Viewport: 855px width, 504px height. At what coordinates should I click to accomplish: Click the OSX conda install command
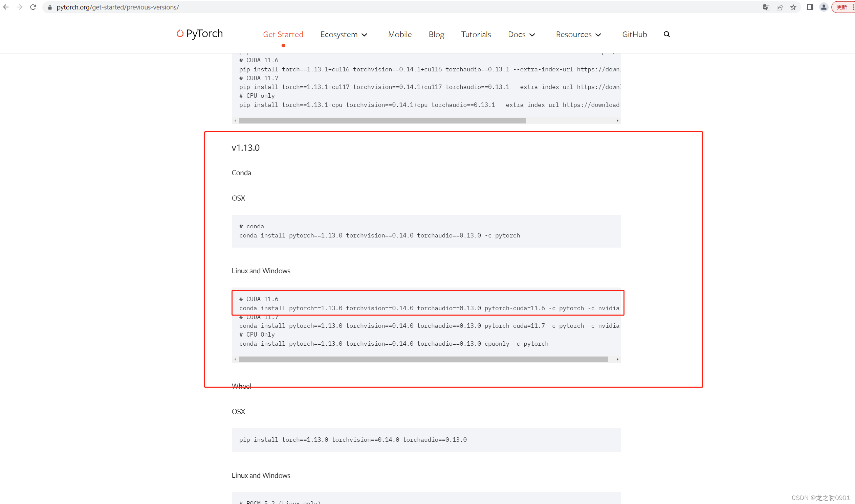tap(379, 235)
